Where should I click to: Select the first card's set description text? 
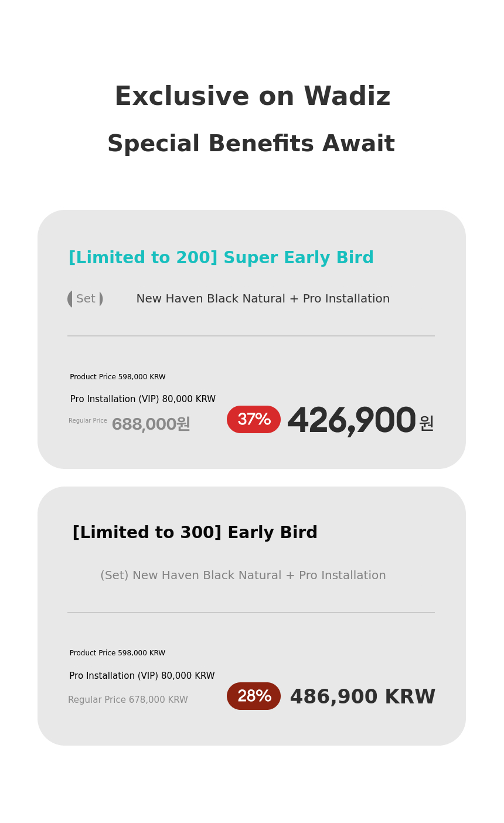(x=263, y=299)
